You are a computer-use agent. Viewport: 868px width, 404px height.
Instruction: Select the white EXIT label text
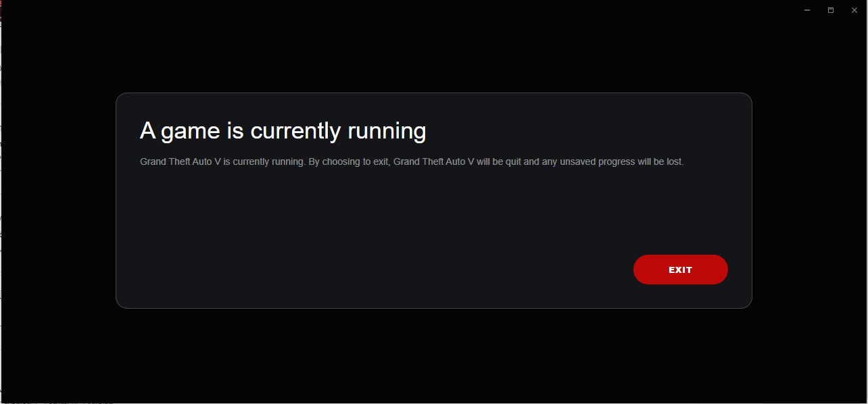(x=680, y=270)
